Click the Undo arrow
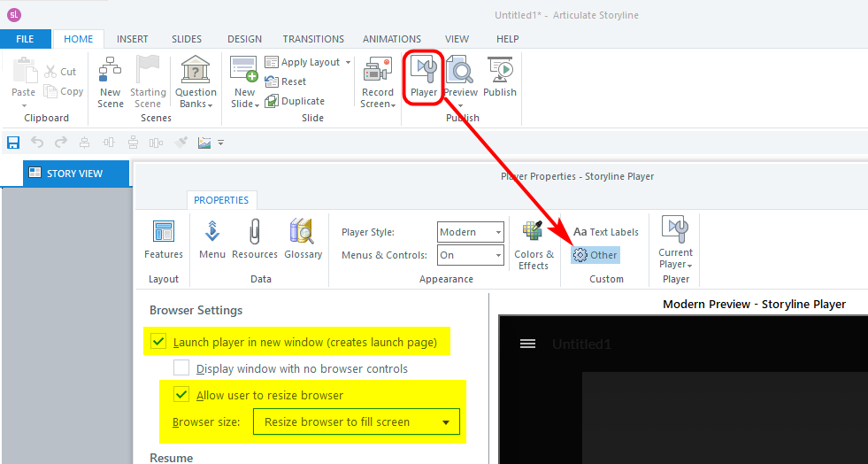The width and height of the screenshot is (868, 464). [37, 143]
